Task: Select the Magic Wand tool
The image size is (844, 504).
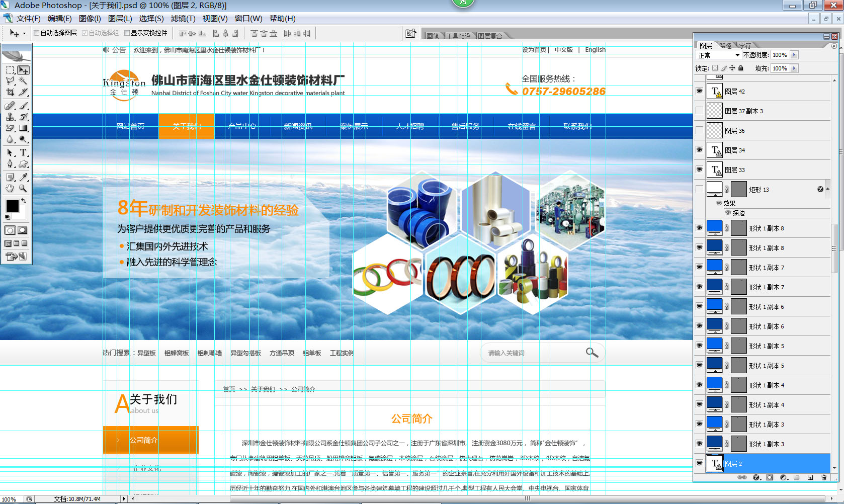Action: click(23, 81)
